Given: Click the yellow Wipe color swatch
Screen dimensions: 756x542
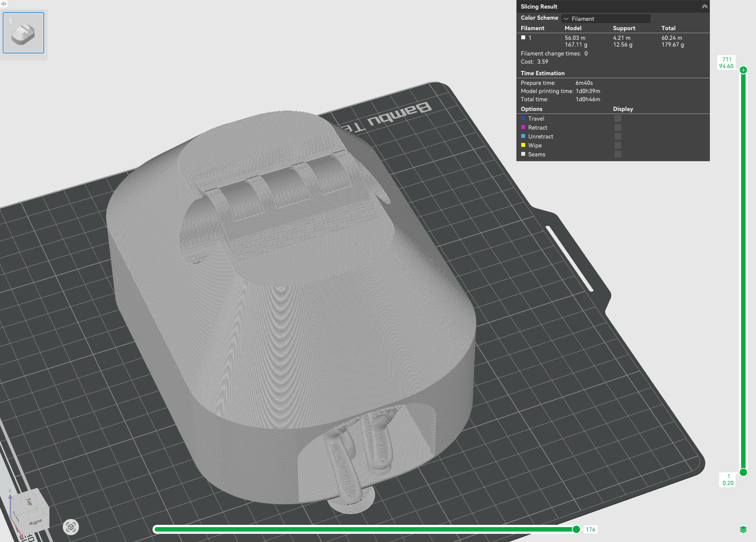Looking at the screenshot, I should tap(523, 145).
